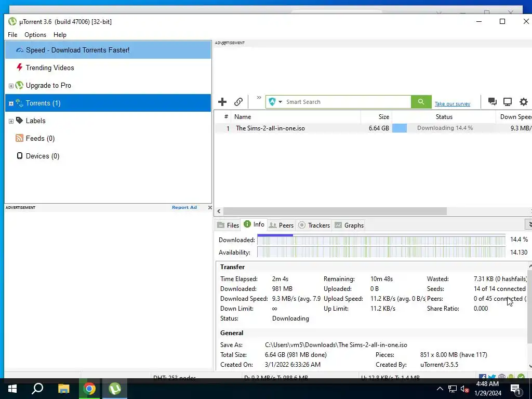
Task: Switch to the Info tab
Action: point(254,224)
